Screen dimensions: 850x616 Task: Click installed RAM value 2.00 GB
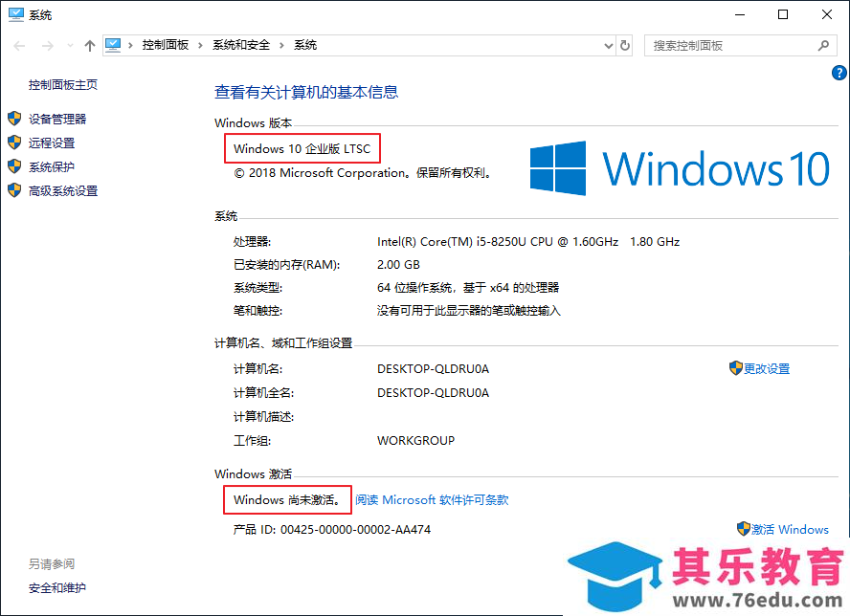point(398,265)
